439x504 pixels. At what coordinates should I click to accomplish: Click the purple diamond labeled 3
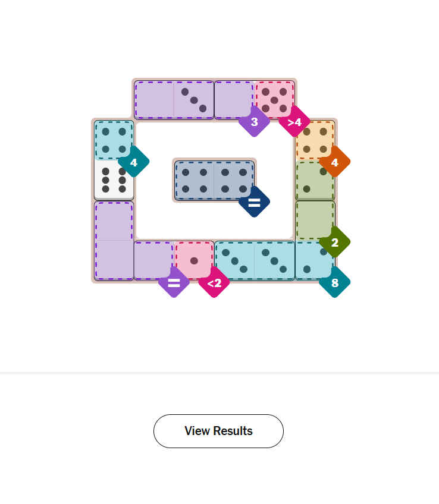tap(254, 122)
